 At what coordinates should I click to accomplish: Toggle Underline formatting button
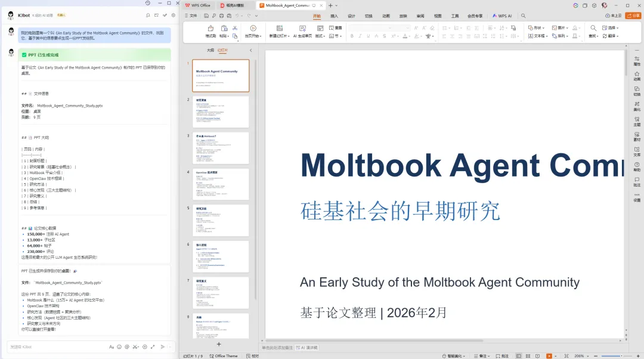(x=369, y=36)
